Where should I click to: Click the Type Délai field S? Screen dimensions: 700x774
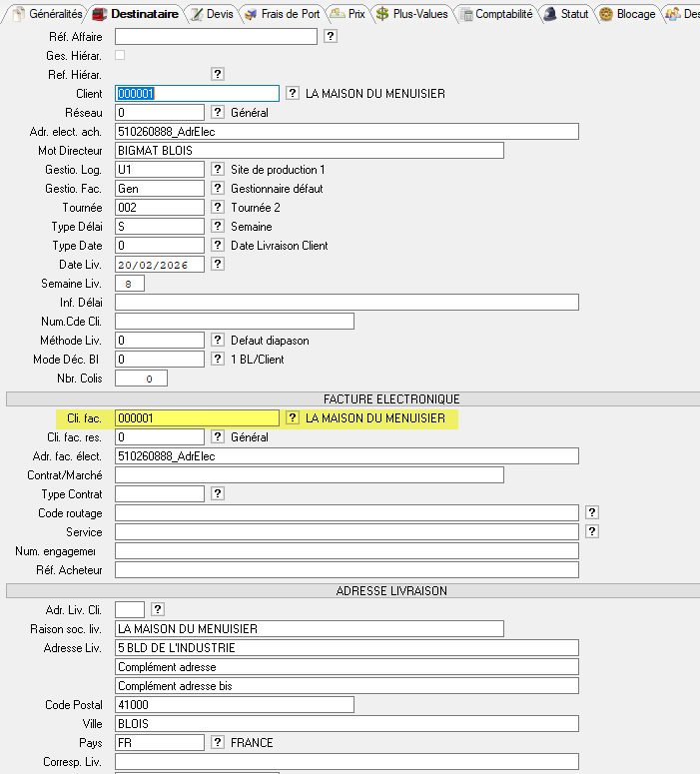click(x=160, y=226)
